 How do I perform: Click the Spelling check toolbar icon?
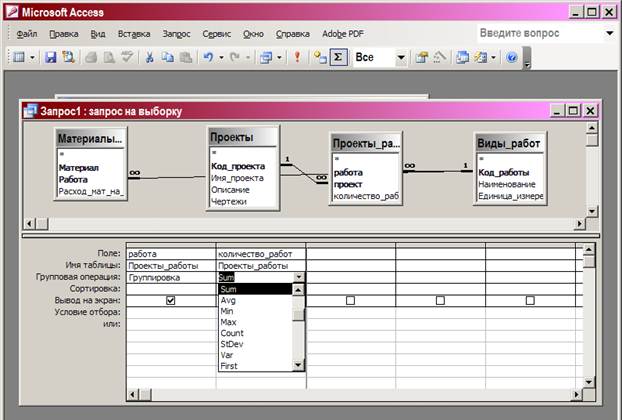(x=127, y=58)
